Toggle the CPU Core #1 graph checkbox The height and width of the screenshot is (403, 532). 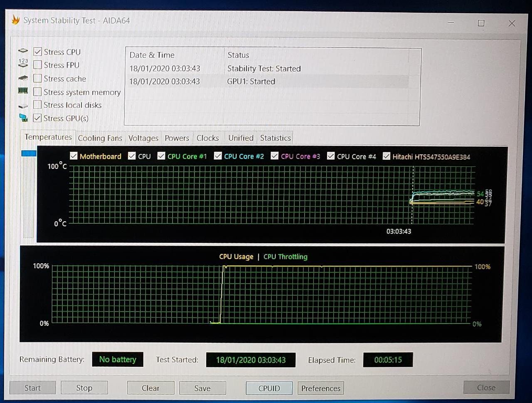[161, 156]
